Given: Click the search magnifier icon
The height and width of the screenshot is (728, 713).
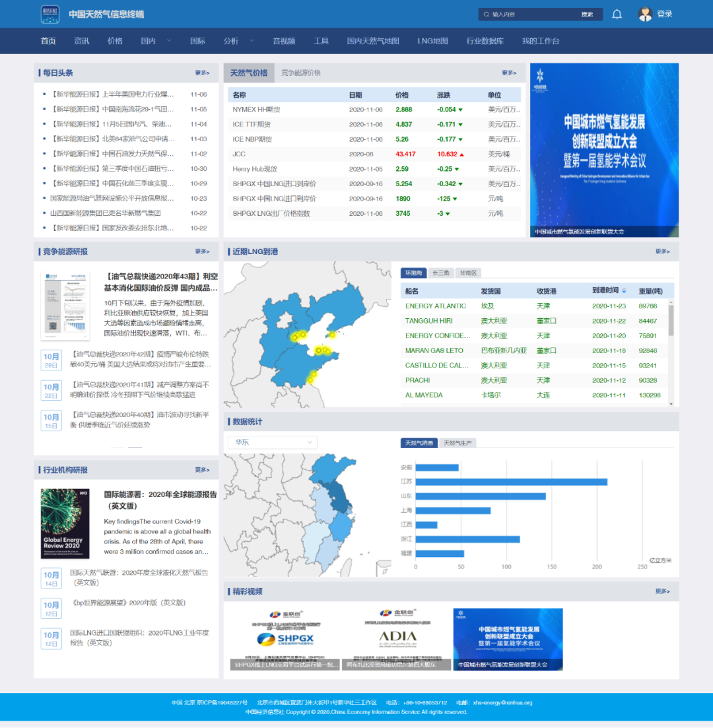Looking at the screenshot, I should tap(487, 14).
